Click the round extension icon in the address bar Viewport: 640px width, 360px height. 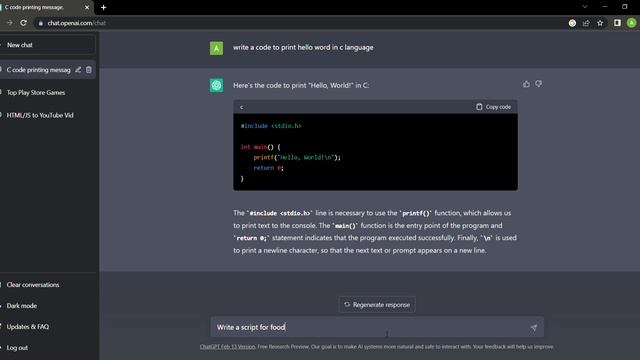pos(572,23)
